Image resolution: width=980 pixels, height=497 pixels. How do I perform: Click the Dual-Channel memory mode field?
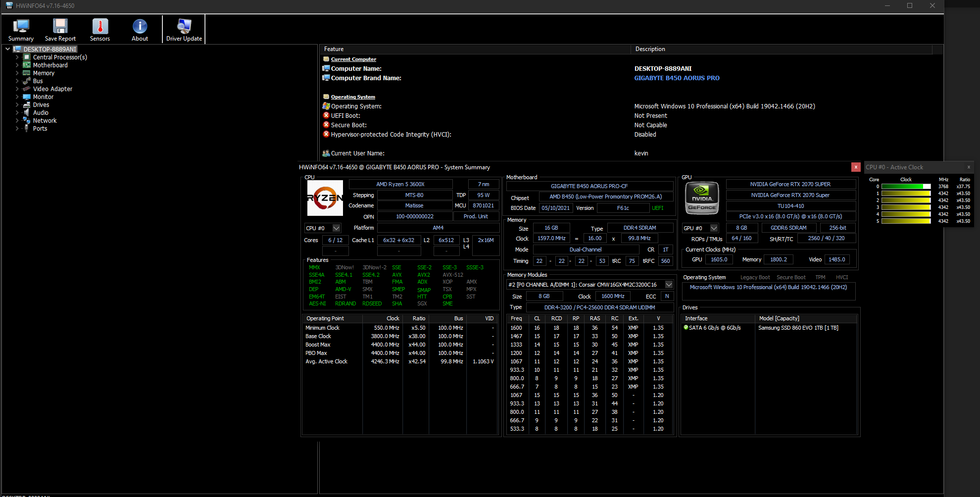[586, 249]
